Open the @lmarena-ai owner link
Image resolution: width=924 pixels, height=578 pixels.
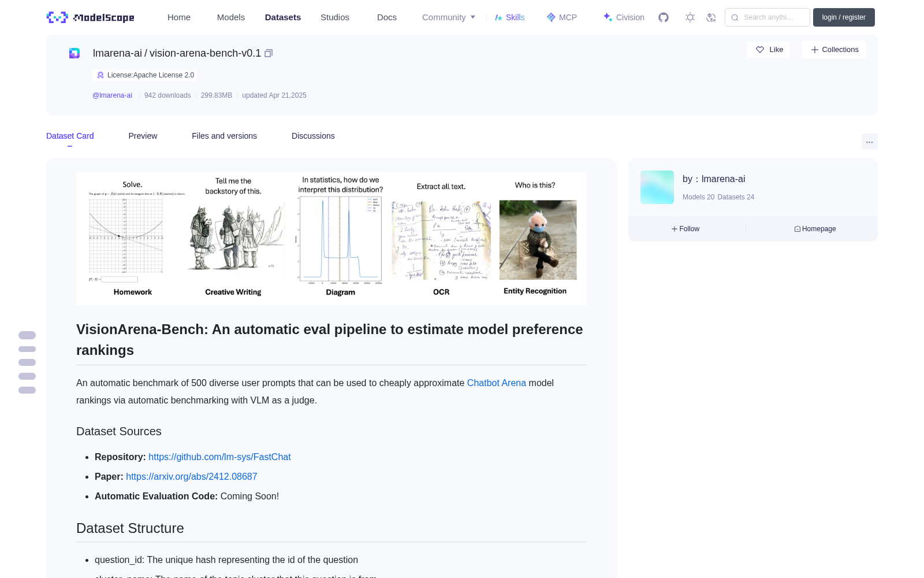(x=112, y=95)
